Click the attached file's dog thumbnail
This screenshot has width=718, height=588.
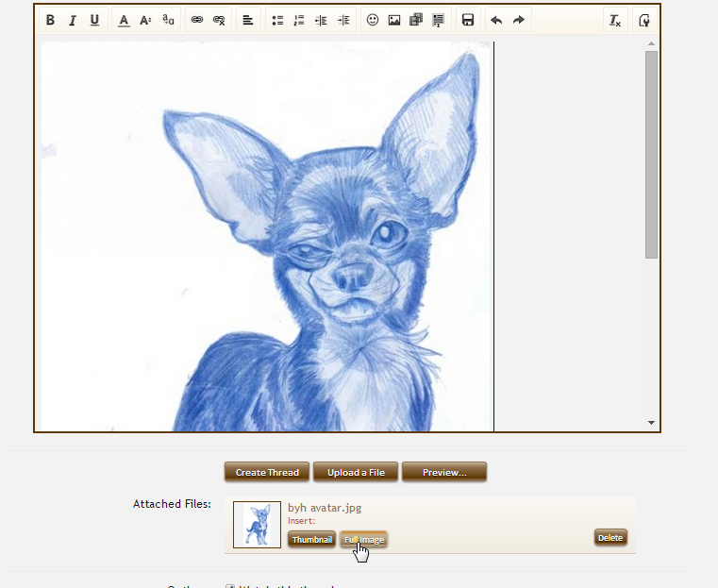[257, 525]
